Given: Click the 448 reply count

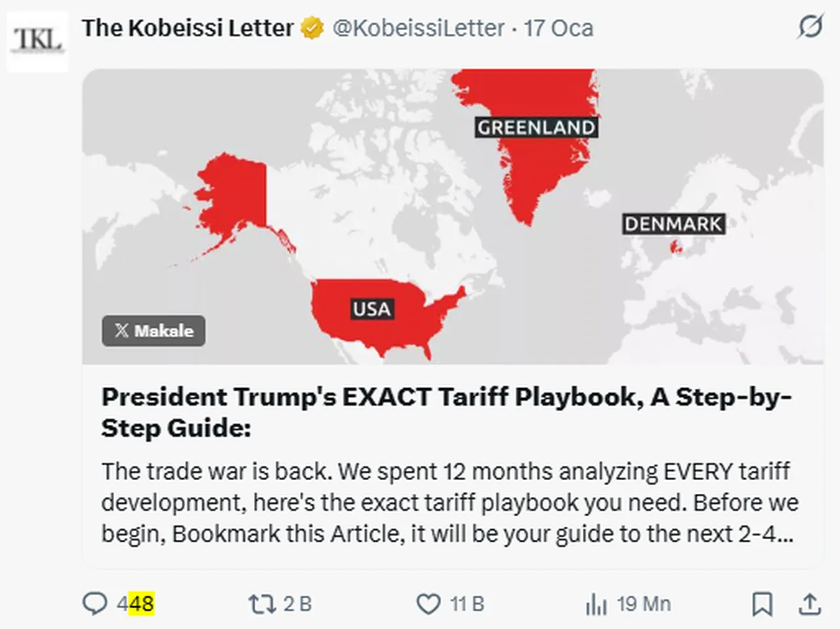Looking at the screenshot, I should [136, 603].
